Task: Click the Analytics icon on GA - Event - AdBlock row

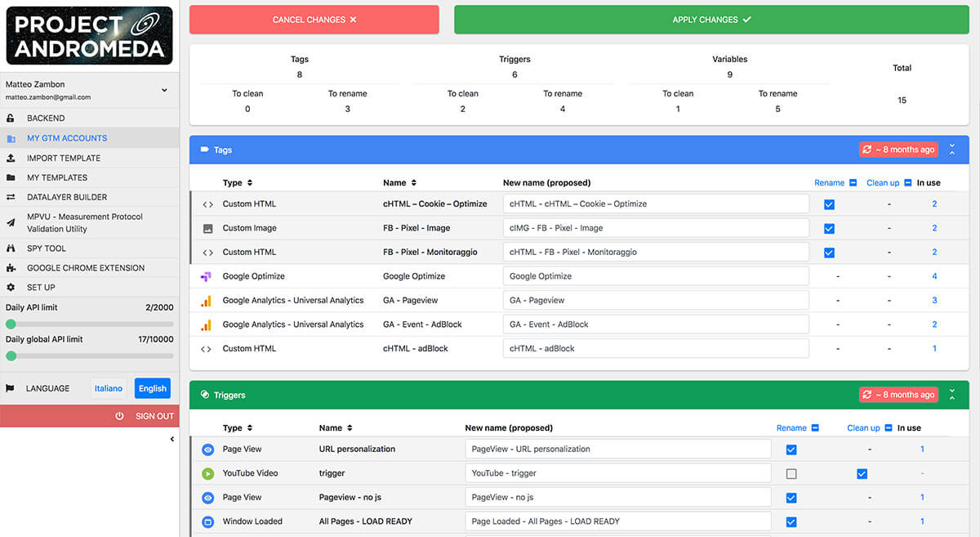Action: click(x=206, y=324)
